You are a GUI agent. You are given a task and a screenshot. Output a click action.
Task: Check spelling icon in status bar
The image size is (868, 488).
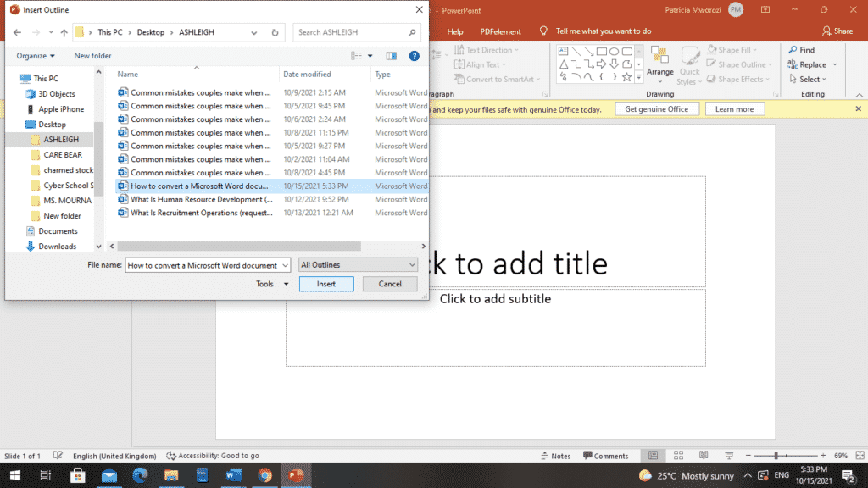pyautogui.click(x=58, y=456)
